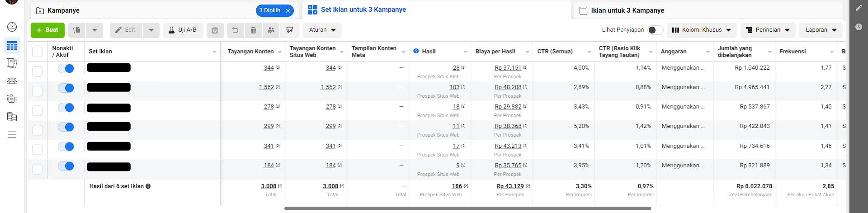Open the Rp 48.208 cost per result link

point(508,87)
